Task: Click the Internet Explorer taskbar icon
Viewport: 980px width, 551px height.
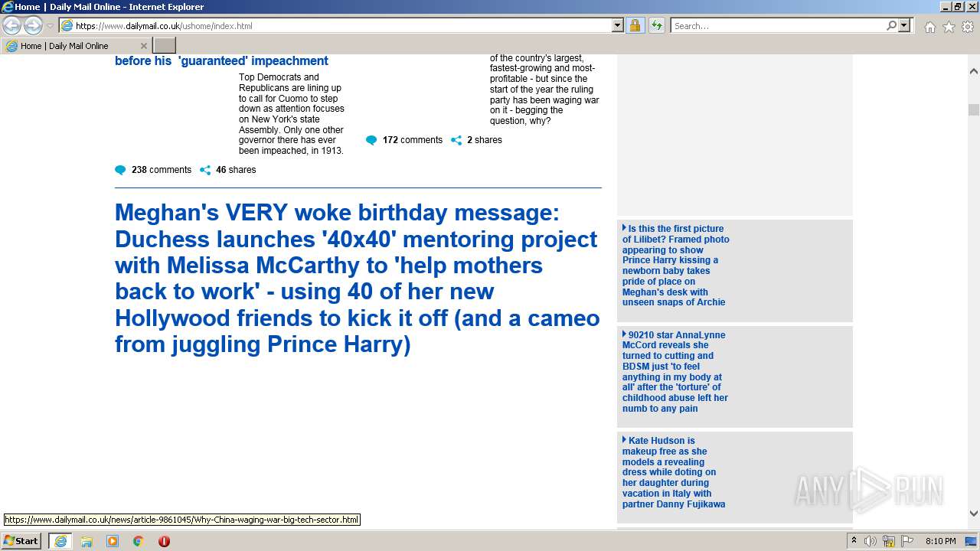Action: (60, 541)
